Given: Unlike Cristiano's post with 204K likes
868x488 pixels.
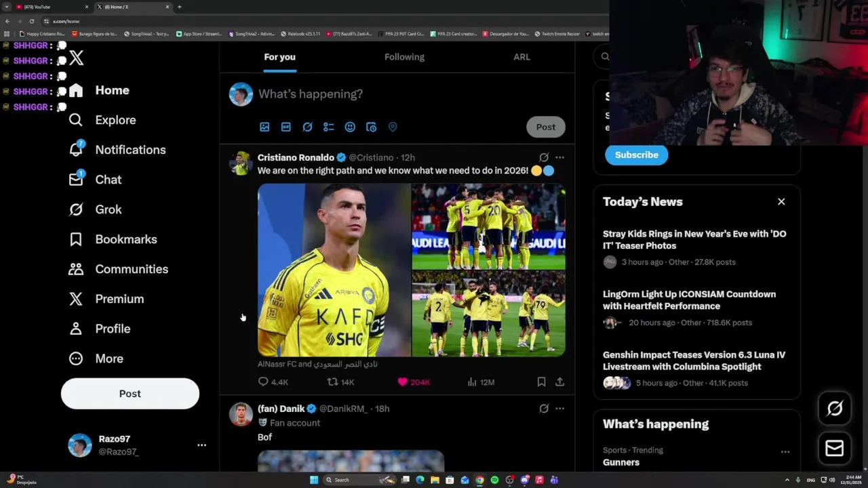Looking at the screenshot, I should (x=414, y=382).
